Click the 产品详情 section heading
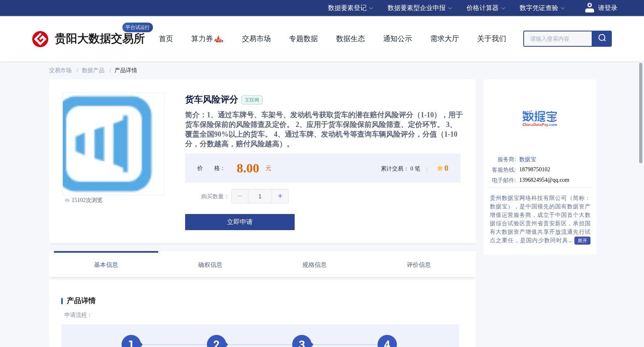644x347 pixels. pyautogui.click(x=81, y=301)
